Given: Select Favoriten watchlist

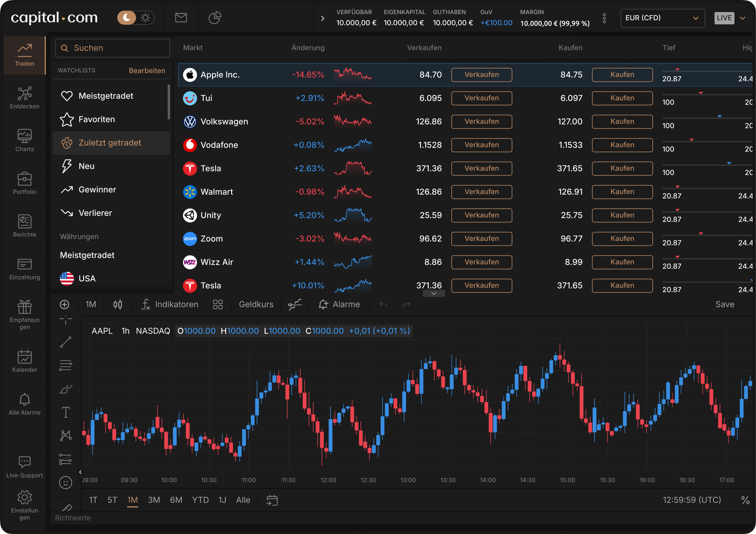Looking at the screenshot, I should (x=111, y=119).
